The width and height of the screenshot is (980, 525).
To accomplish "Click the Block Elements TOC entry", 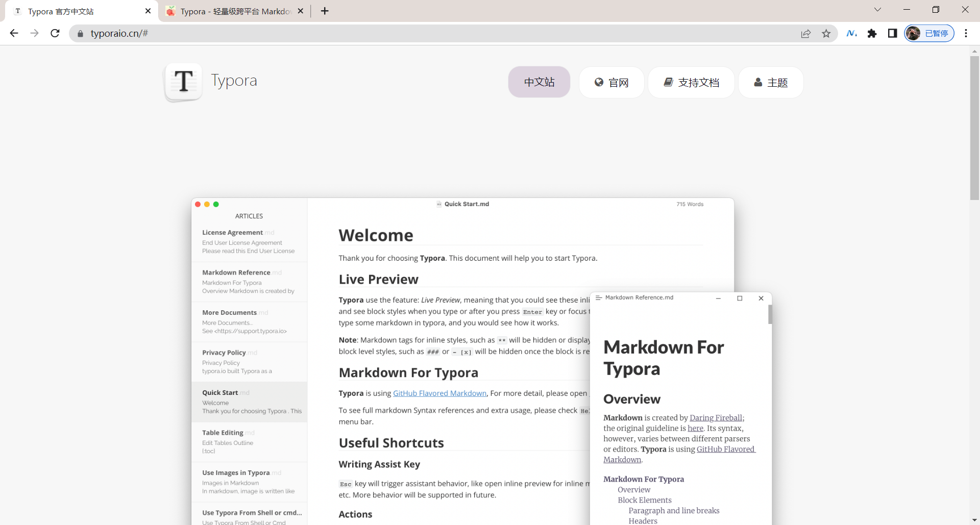I will (x=645, y=501).
